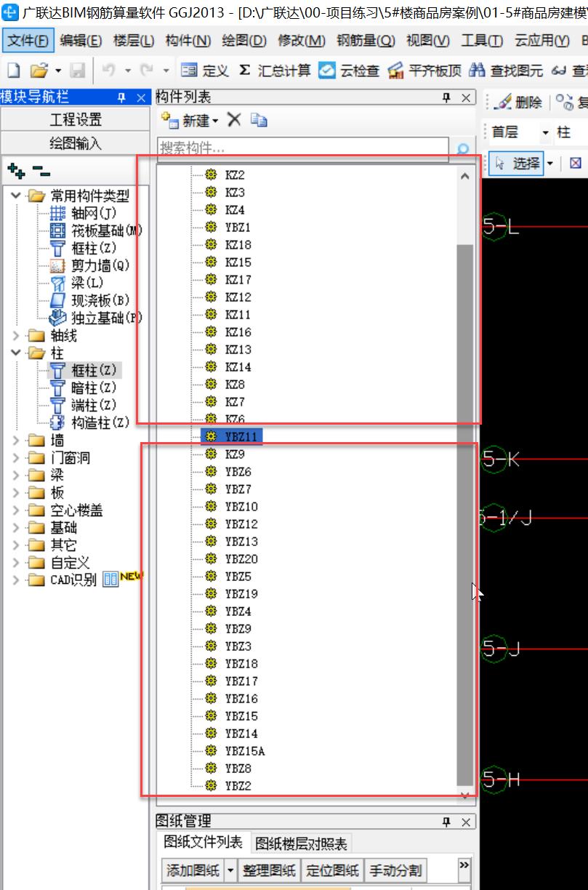This screenshot has height=890, width=588.
Task: Expand the 轴线 folder
Action: coord(16,335)
